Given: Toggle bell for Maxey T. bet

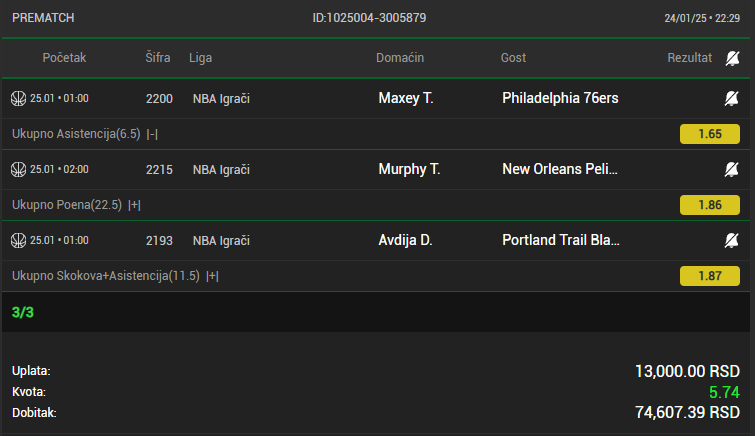Looking at the screenshot, I should click(731, 99).
